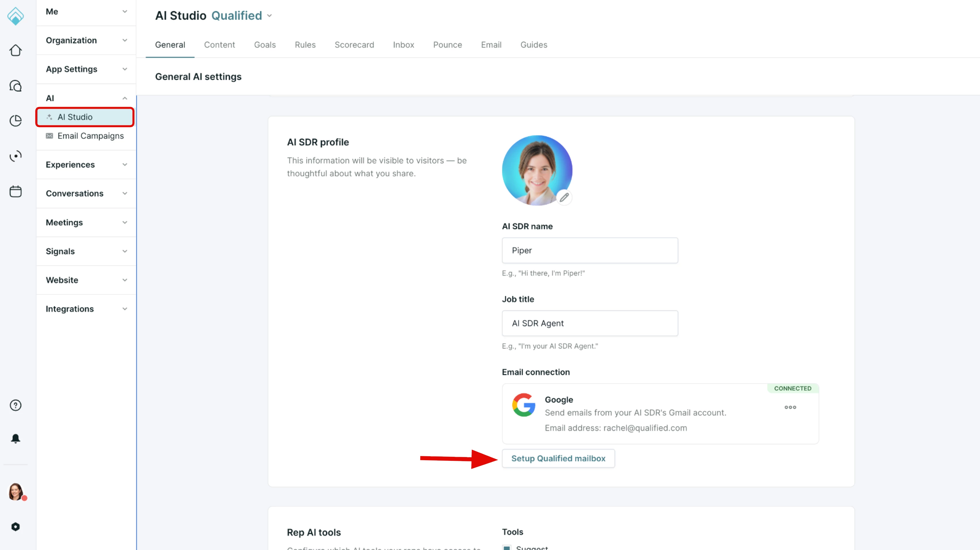Open Email Campaigns in the sidebar
980x550 pixels.
click(90, 136)
